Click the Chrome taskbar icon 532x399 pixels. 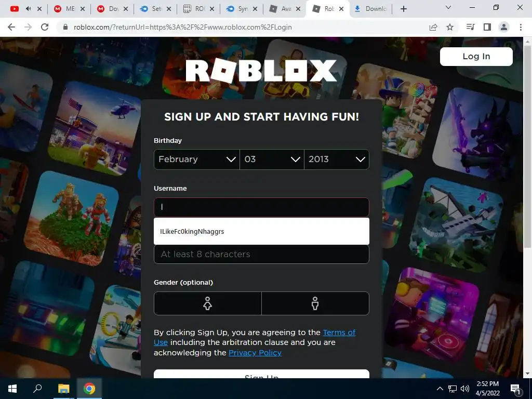(x=89, y=389)
